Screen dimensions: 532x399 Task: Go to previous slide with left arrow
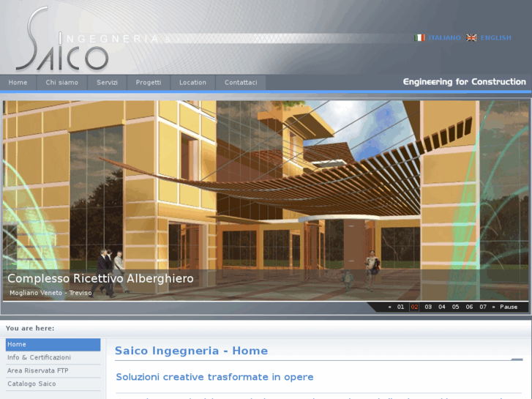(x=389, y=307)
